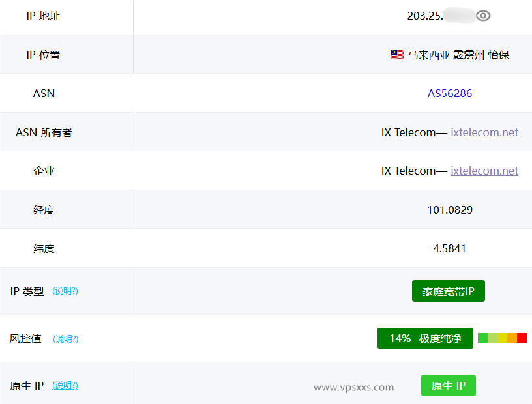The image size is (532, 404).
Task: Click the risk value indicator badge
Action: pyautogui.click(x=425, y=338)
